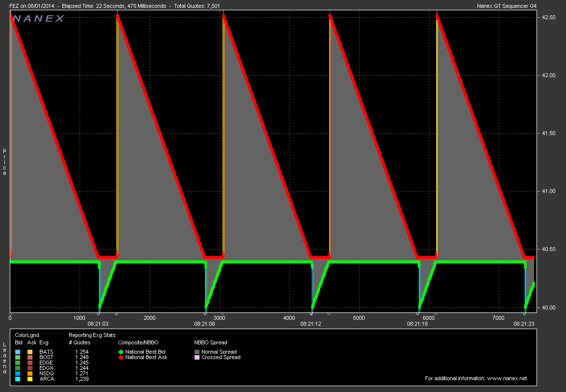
Task: Click the NBBO Spread heading
Action: [x=211, y=342]
